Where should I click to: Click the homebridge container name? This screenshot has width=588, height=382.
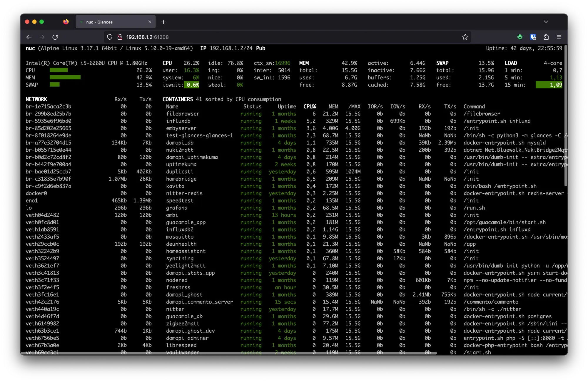coord(181,179)
